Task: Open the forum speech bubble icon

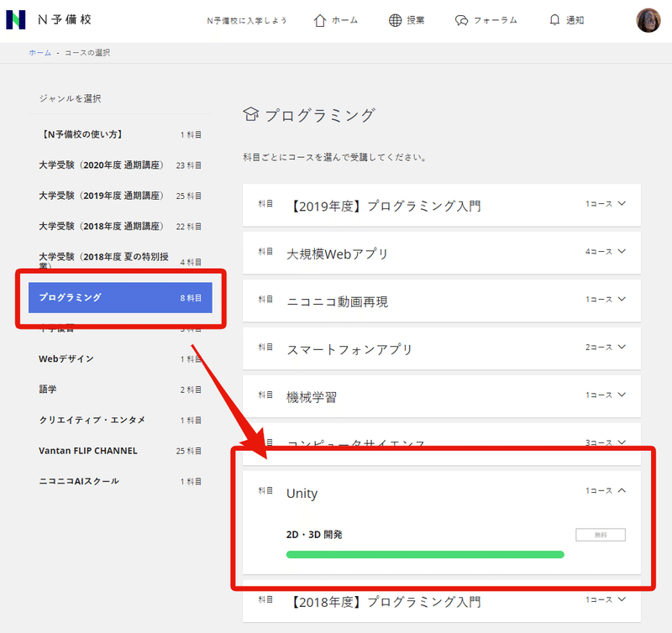Action: pos(461,20)
